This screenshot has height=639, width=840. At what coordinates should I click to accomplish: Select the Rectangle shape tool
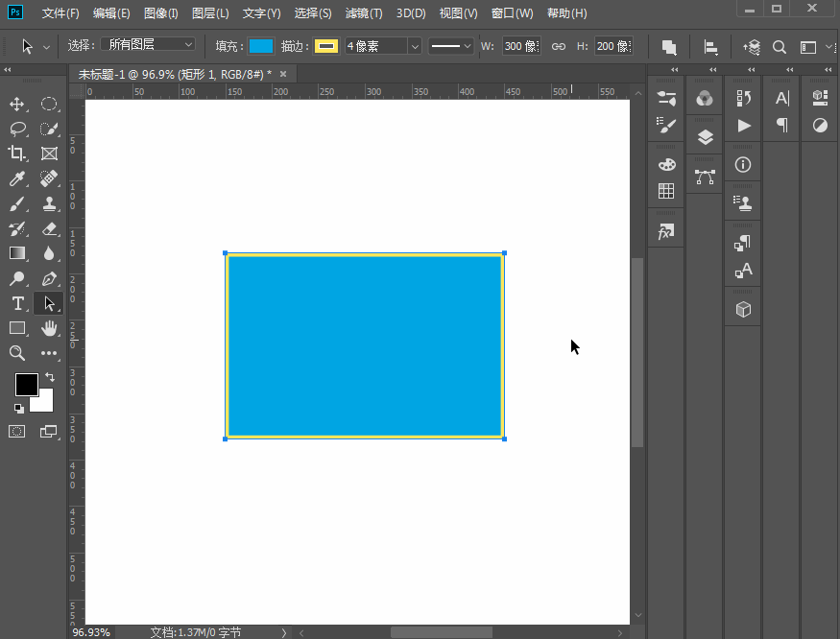click(17, 328)
